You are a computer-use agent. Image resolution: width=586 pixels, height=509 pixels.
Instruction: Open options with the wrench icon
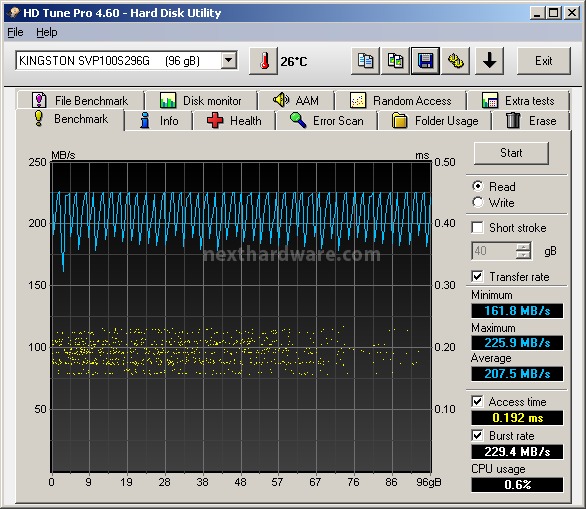click(x=456, y=61)
